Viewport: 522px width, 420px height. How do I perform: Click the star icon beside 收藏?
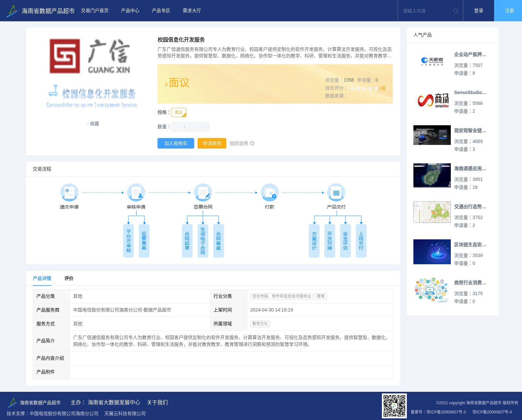(x=87, y=124)
